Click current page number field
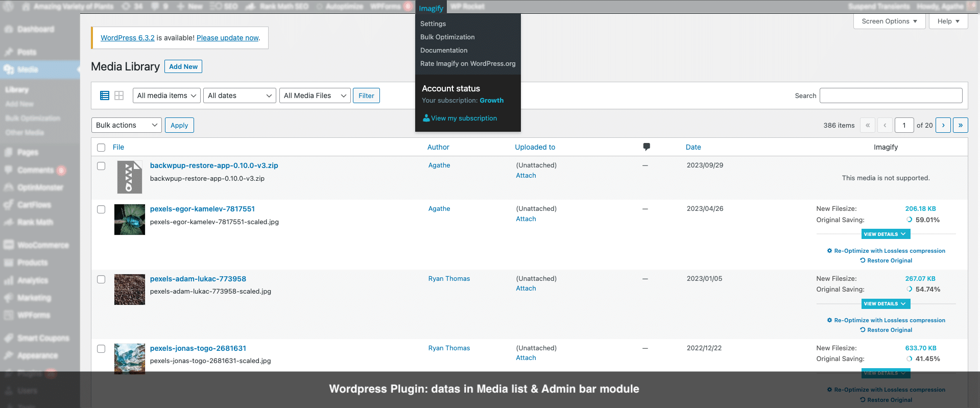 tap(904, 125)
